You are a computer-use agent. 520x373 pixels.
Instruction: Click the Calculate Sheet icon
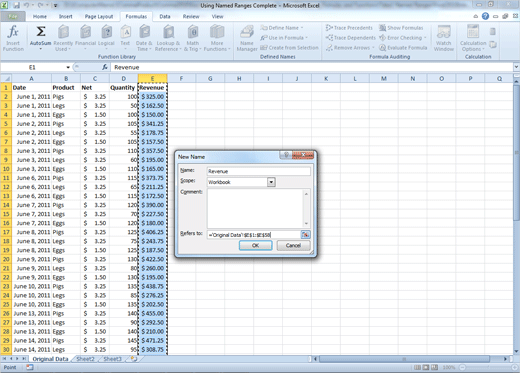(x=493, y=44)
